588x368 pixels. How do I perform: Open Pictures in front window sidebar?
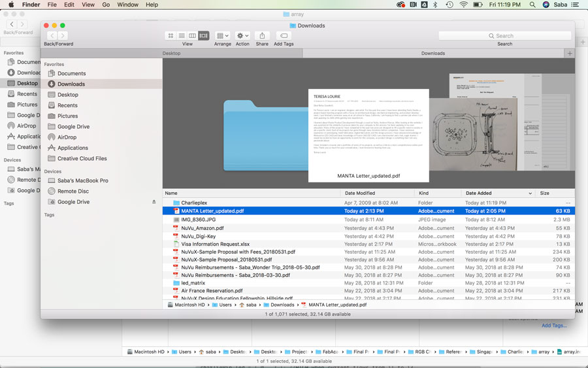tap(101, 116)
